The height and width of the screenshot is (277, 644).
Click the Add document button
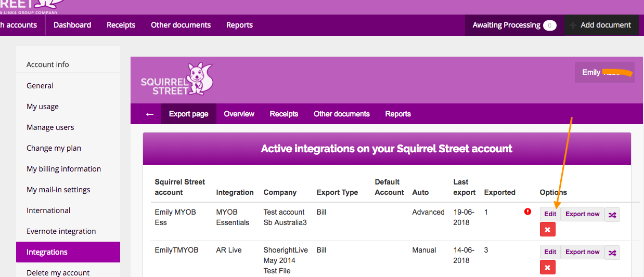[x=601, y=25]
